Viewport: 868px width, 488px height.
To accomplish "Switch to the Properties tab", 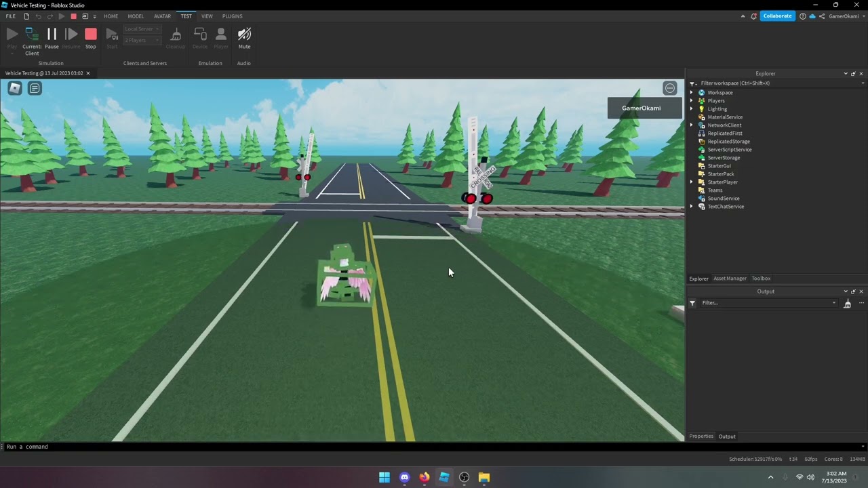I will (701, 436).
